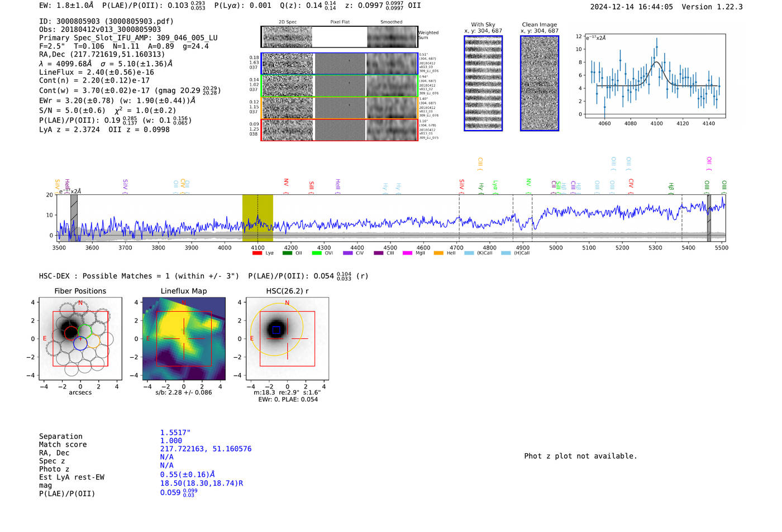Click the hatched gray band near 5460 Å
The height and width of the screenshot is (532, 782).
tap(709, 218)
